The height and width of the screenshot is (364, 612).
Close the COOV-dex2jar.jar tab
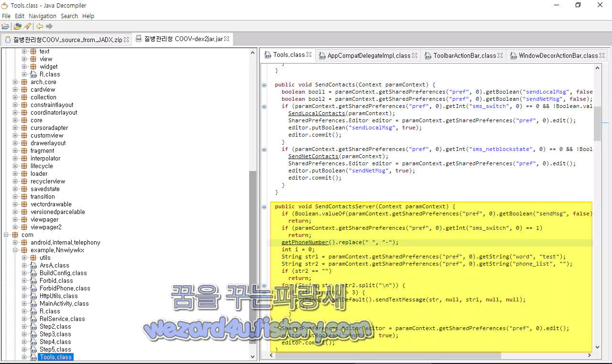(227, 39)
